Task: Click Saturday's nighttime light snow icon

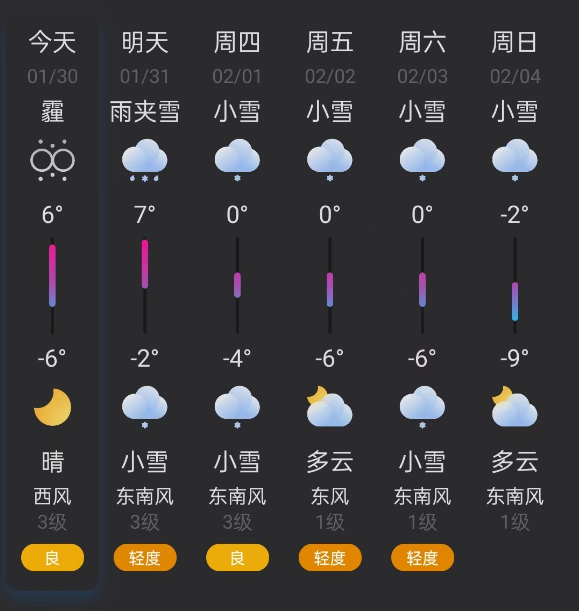Action: 422,407
